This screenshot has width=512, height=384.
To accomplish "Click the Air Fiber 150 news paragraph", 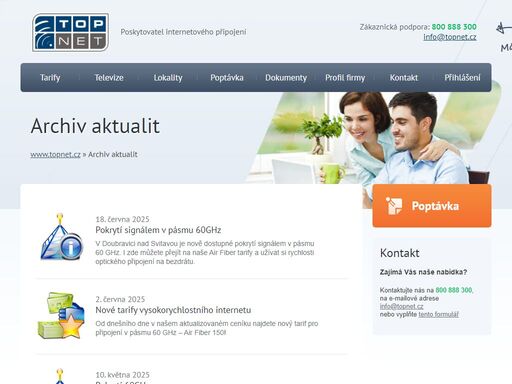I will click(207, 328).
